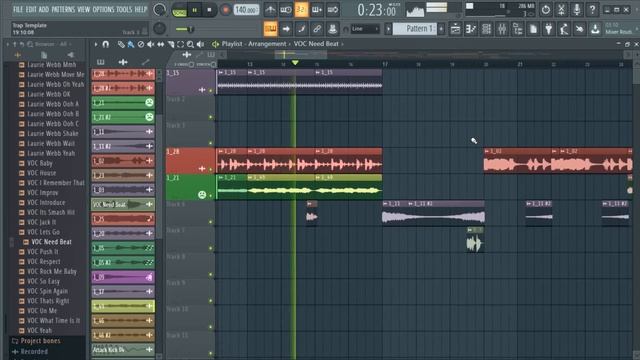Screen dimensions: 640x360
Task: Click the circular arrow icon near top right
Action: 545,9
